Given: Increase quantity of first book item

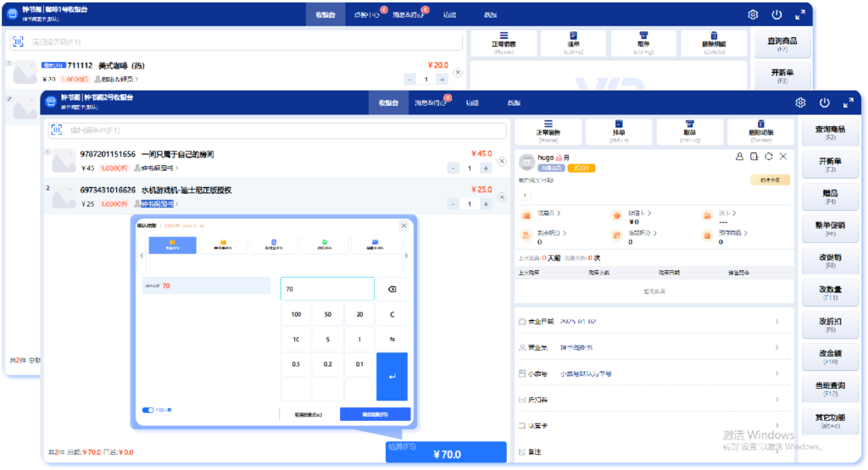Looking at the screenshot, I should [487, 168].
